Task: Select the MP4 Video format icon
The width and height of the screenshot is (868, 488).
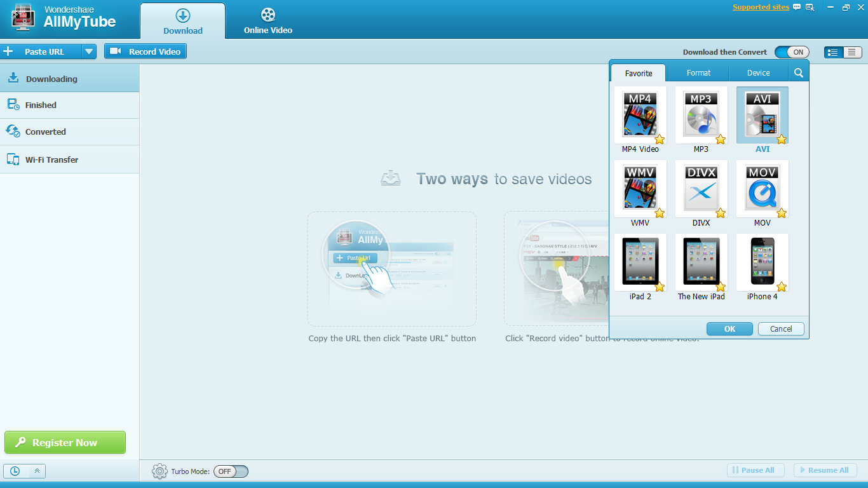Action: [641, 115]
